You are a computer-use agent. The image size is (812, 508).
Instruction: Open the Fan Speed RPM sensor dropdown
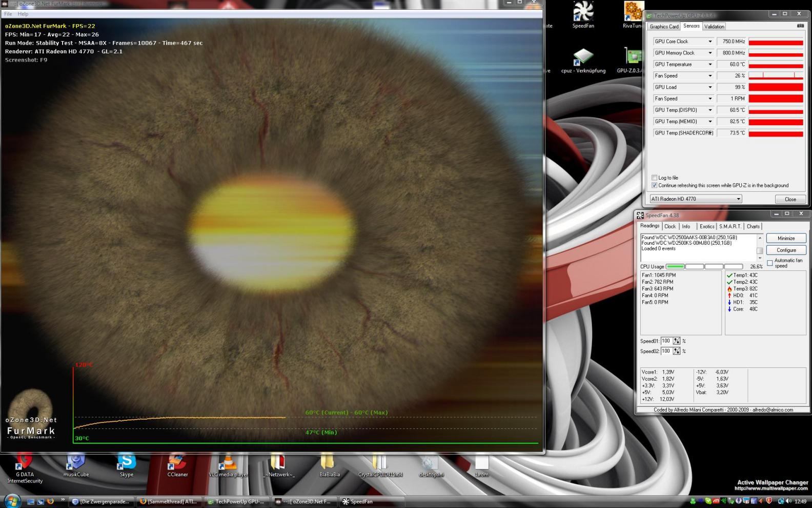pyautogui.click(x=710, y=99)
